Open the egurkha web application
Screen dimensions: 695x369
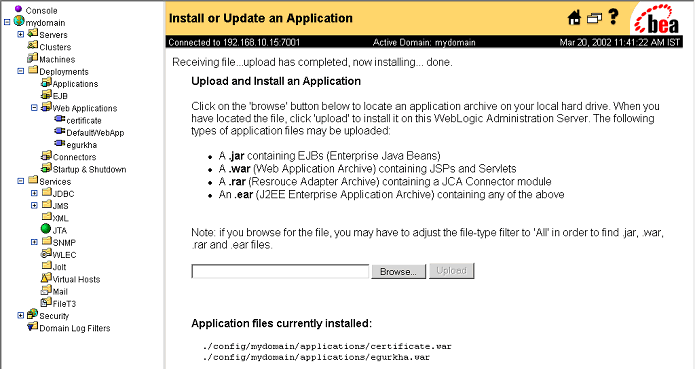pos(82,145)
